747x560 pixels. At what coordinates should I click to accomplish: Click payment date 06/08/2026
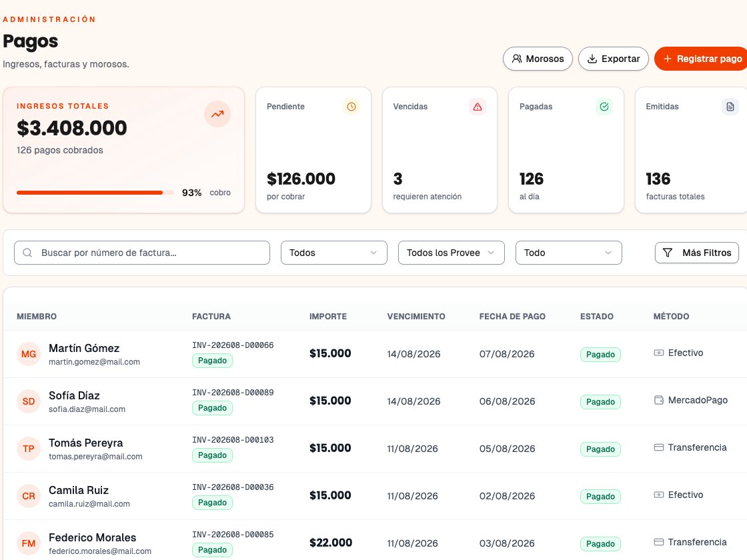click(x=507, y=401)
